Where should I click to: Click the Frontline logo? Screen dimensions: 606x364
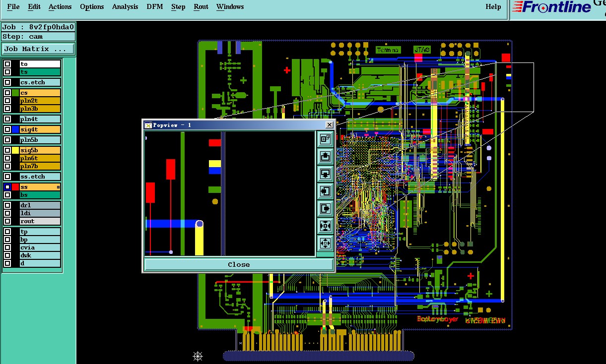[x=551, y=7]
